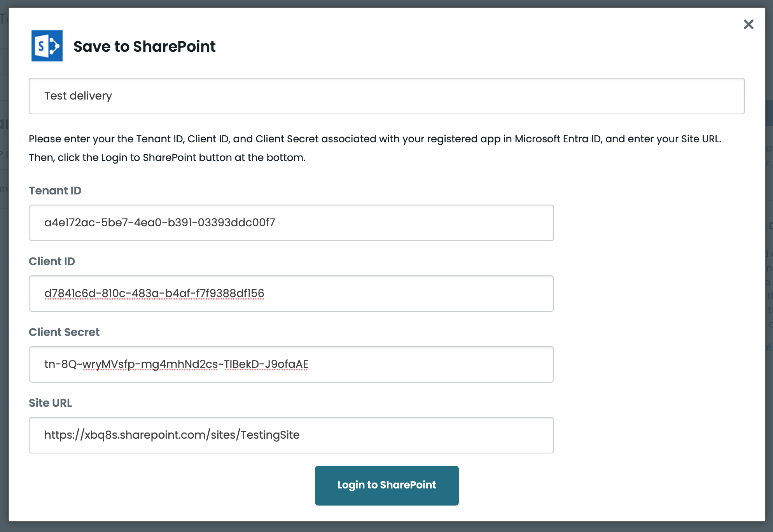Click "Microsoft Entra ID" in the instructions
773x532 pixels.
tap(558, 139)
